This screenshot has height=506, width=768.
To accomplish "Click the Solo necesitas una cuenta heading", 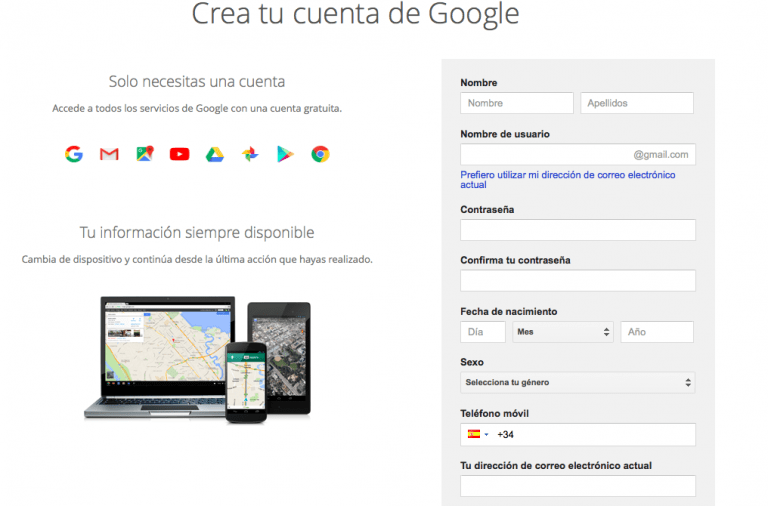I will tap(197, 81).
